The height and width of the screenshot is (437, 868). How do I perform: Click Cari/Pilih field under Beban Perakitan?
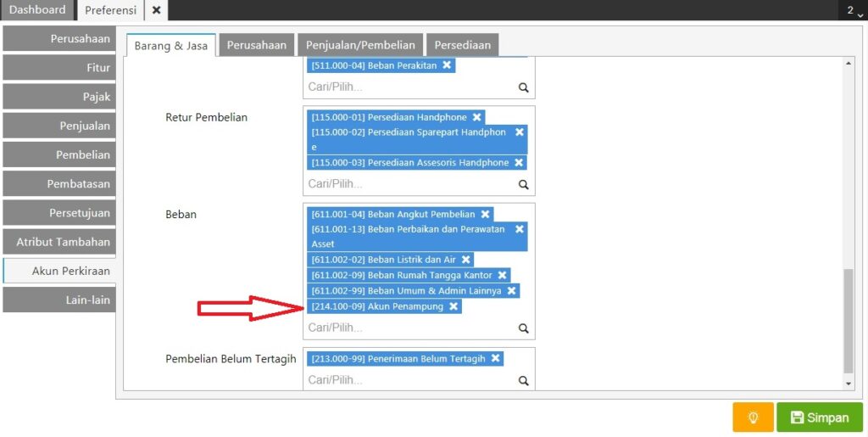coord(411,87)
